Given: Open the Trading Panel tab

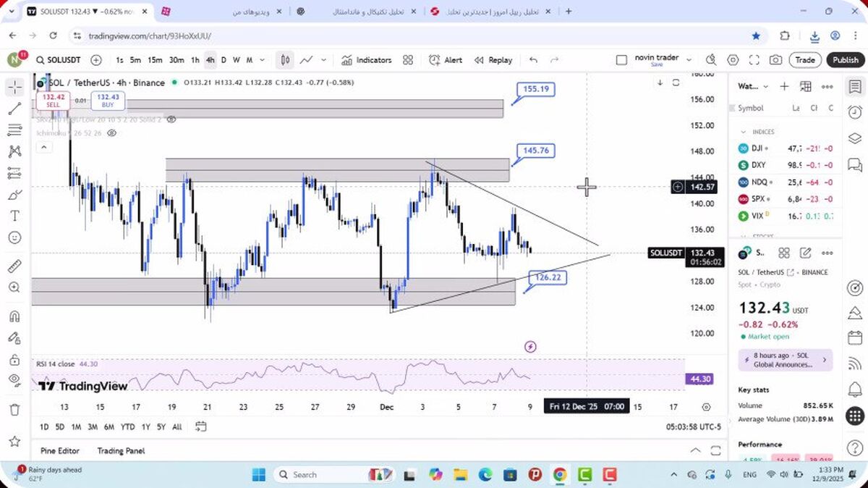Looking at the screenshot, I should [x=121, y=450].
